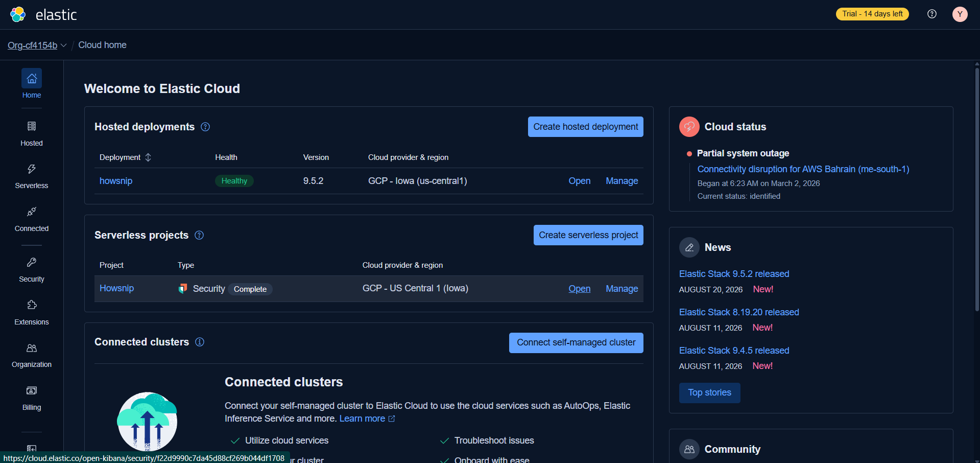Click the Community people icon

pyautogui.click(x=689, y=449)
